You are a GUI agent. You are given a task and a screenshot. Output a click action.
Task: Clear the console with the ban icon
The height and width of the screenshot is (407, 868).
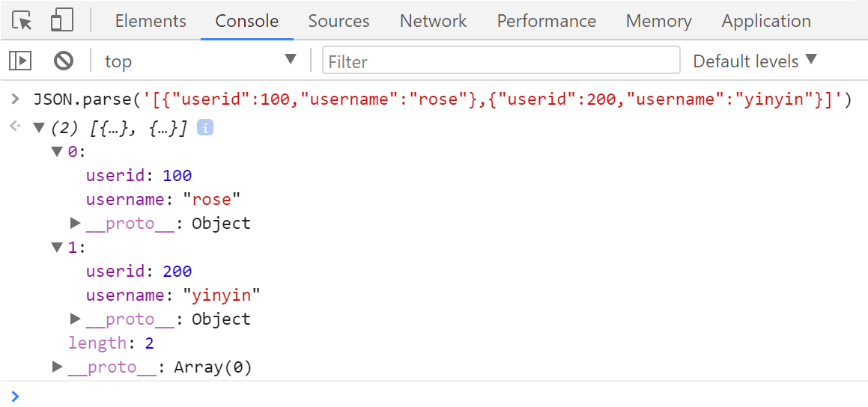tap(64, 61)
